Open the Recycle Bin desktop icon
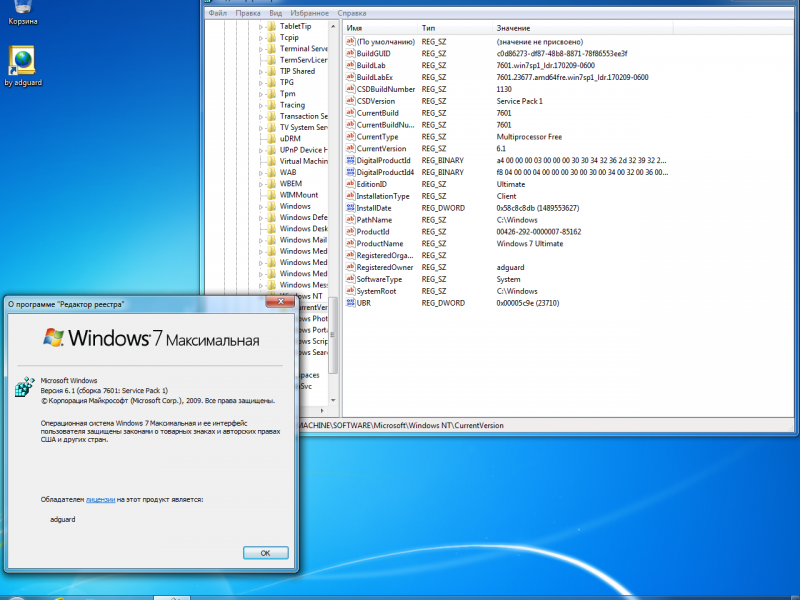Image resolution: width=800 pixels, height=600 pixels. [x=22, y=11]
